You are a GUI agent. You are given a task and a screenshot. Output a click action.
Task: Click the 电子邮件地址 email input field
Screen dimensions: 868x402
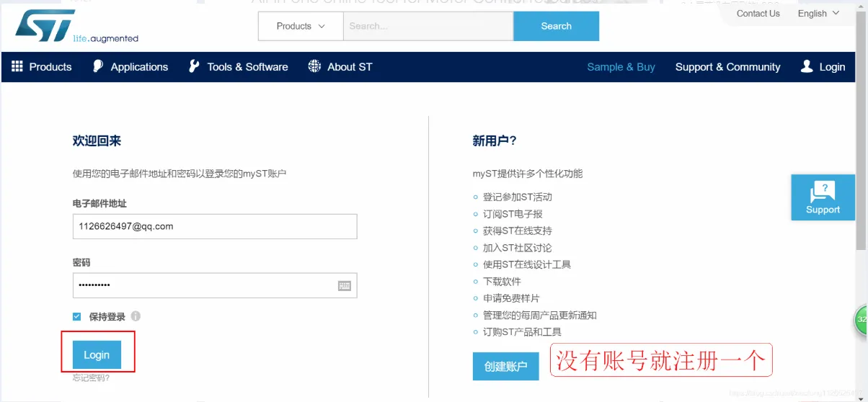click(215, 226)
